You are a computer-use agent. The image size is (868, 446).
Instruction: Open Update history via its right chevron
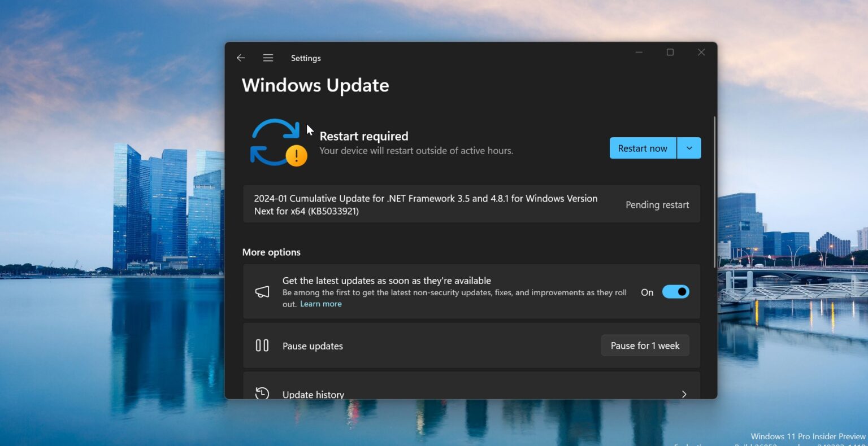pyautogui.click(x=684, y=394)
